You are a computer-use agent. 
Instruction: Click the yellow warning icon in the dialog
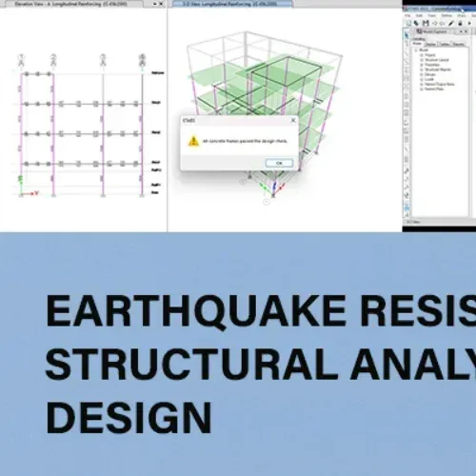pyautogui.click(x=193, y=141)
